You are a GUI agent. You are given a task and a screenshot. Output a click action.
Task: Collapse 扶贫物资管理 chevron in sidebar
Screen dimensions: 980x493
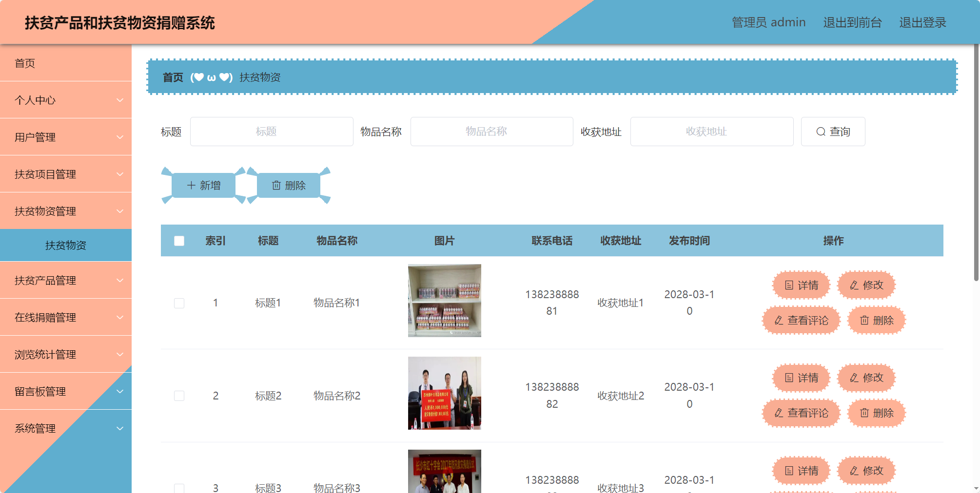coord(120,211)
